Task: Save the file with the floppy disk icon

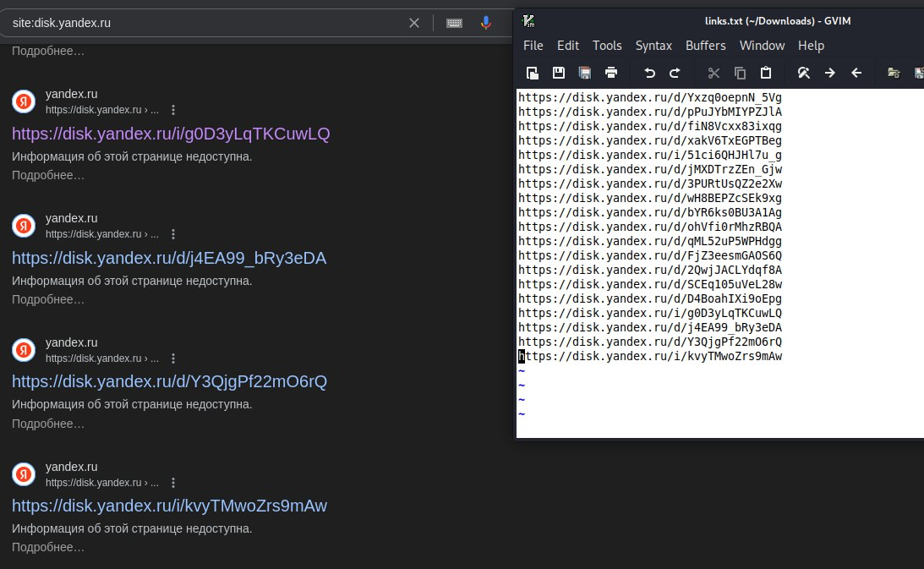Action: pos(559,73)
